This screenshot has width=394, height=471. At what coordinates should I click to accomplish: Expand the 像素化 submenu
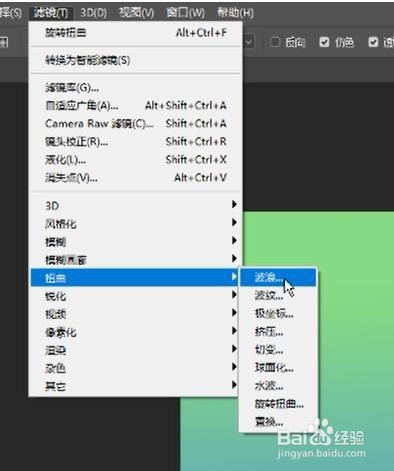coord(134,332)
